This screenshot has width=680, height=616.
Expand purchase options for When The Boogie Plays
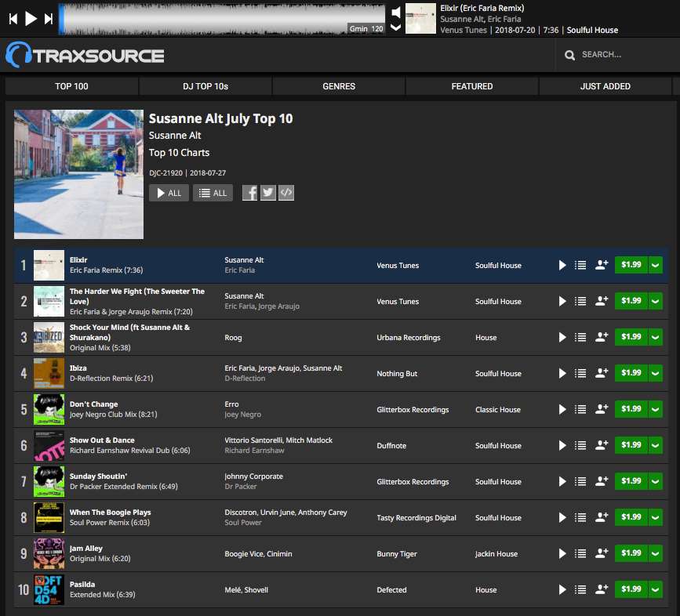[x=655, y=516]
